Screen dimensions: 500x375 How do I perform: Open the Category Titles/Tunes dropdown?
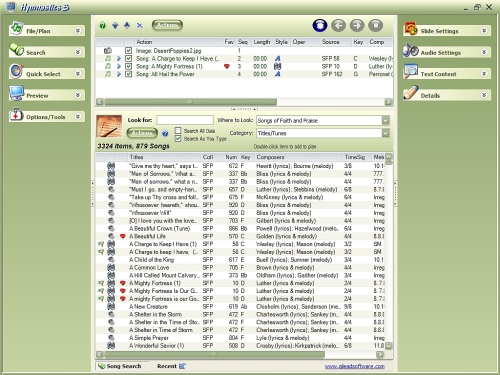point(385,133)
